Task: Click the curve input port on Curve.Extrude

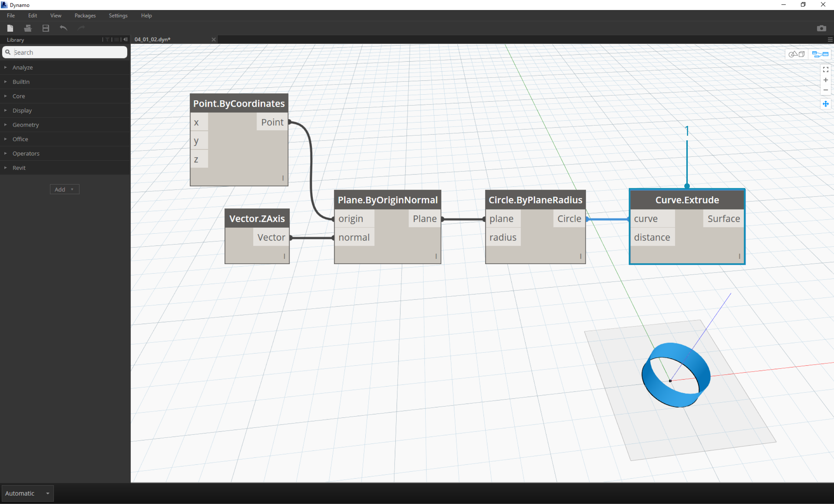Action: tap(653, 219)
